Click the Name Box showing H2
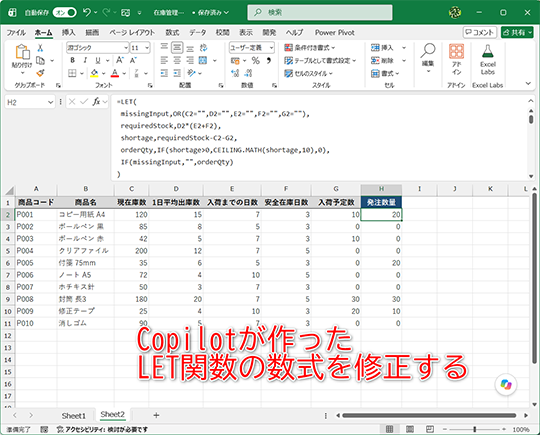This screenshot has height=435, width=540. tap(30, 102)
